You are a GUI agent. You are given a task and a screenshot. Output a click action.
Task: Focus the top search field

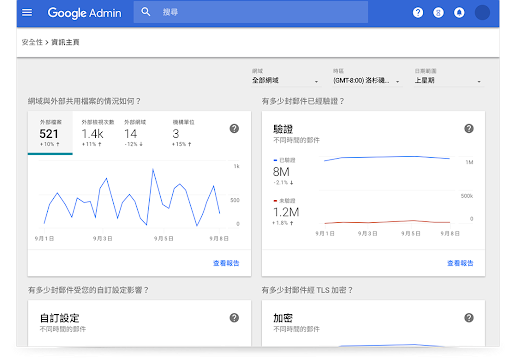(251, 12)
